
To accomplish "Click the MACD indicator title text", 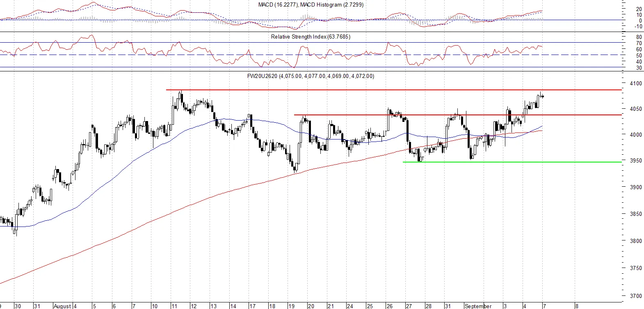I will [x=311, y=5].
